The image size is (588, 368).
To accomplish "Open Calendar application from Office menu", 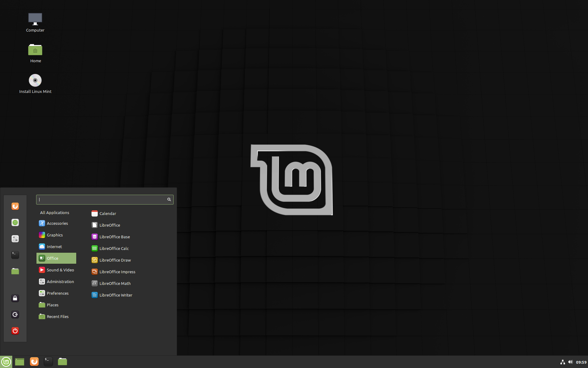I will coord(107,213).
